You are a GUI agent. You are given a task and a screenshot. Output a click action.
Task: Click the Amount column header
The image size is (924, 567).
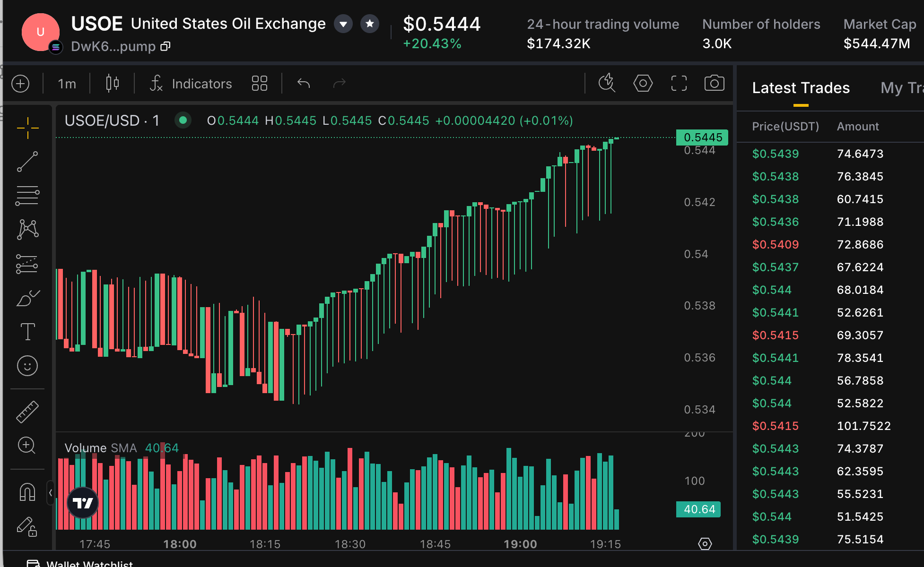(858, 127)
